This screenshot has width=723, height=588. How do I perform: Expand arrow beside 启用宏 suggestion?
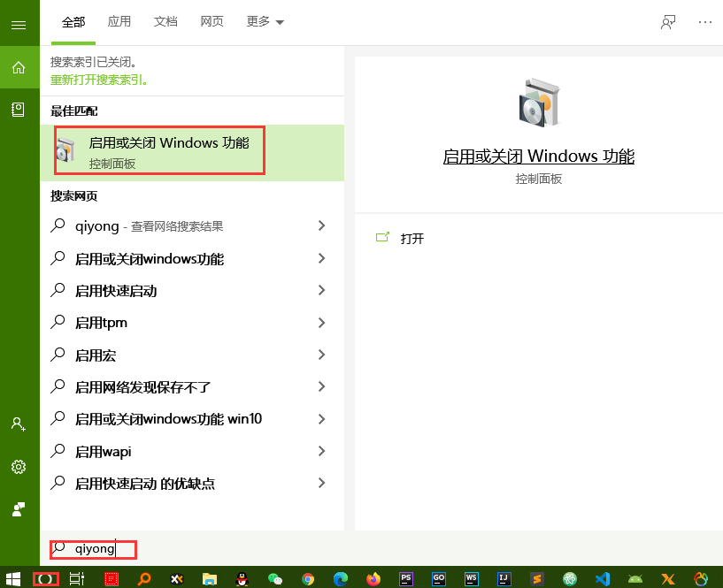coord(321,355)
